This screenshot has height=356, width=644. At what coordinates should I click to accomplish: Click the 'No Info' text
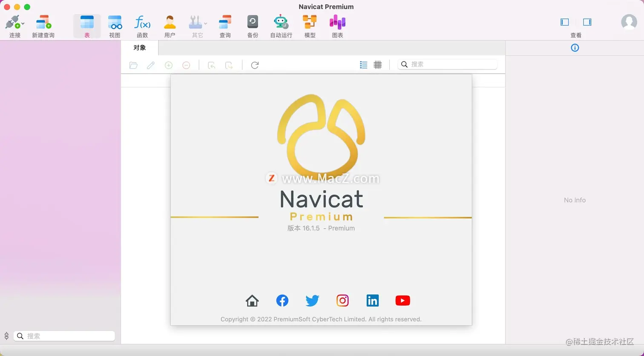tap(575, 200)
